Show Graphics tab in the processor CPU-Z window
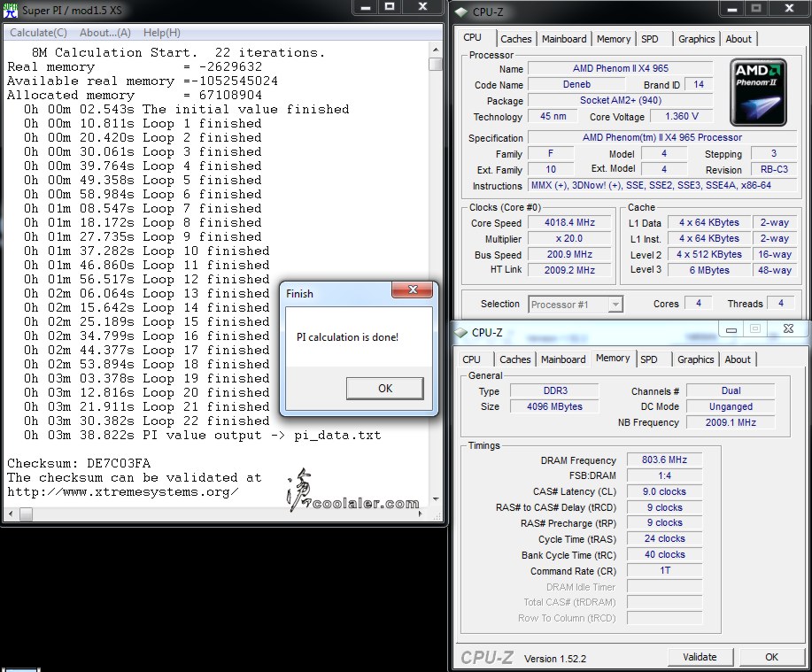 pyautogui.click(x=697, y=39)
